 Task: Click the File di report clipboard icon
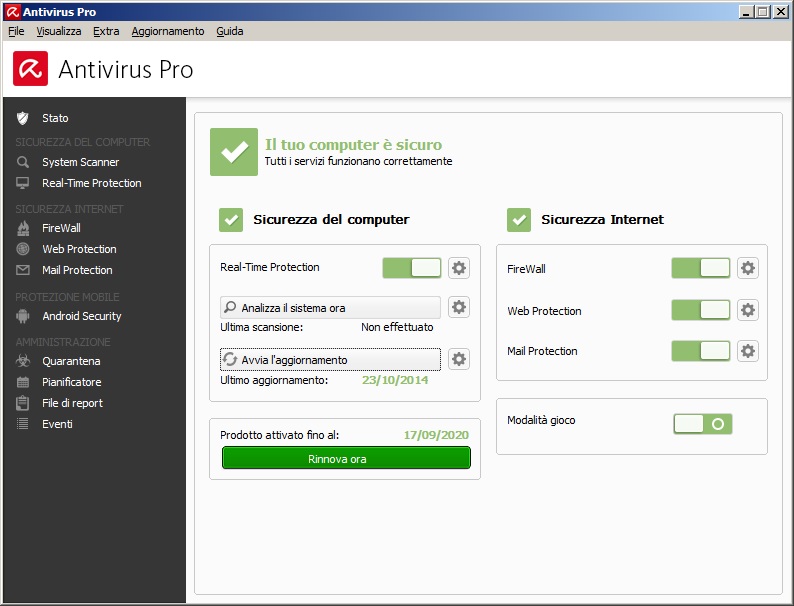coord(23,403)
